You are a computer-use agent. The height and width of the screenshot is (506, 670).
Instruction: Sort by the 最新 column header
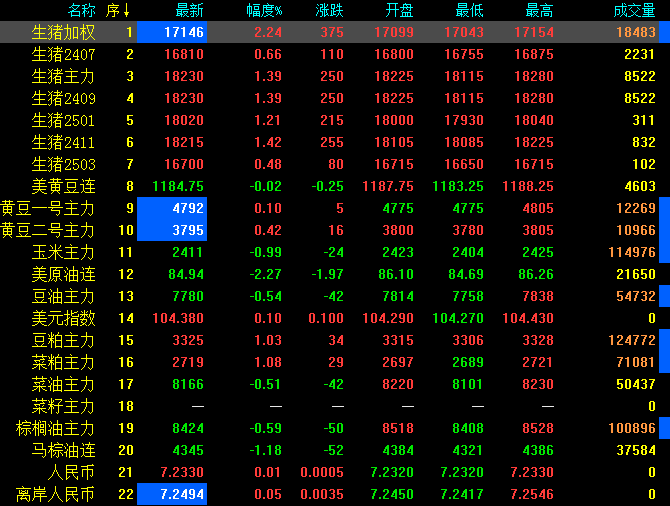[x=189, y=10]
